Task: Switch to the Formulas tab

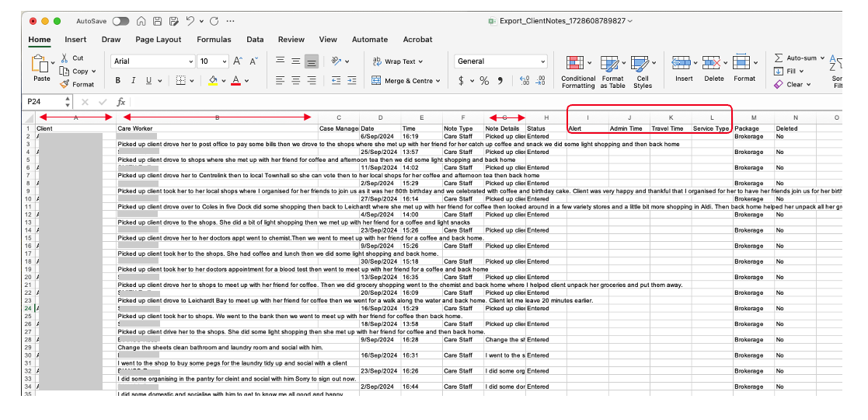Action: 214,40
